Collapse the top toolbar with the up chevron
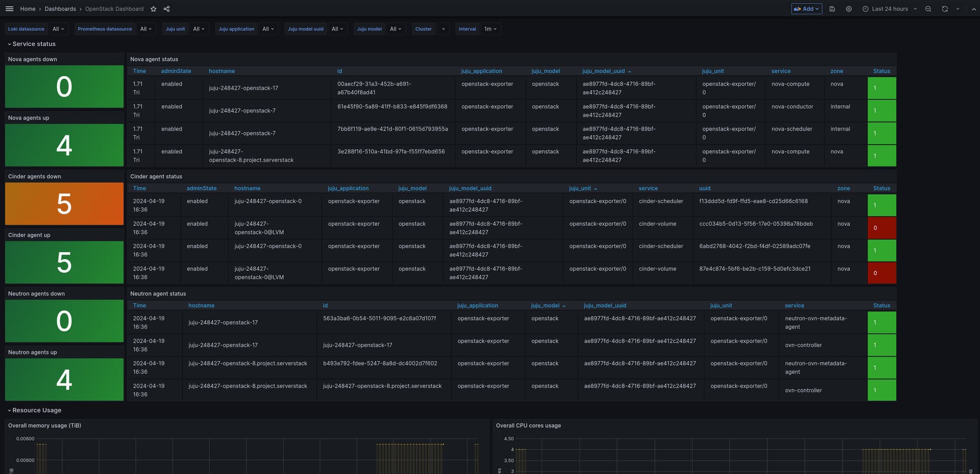Image resolution: width=980 pixels, height=474 pixels. (973, 9)
